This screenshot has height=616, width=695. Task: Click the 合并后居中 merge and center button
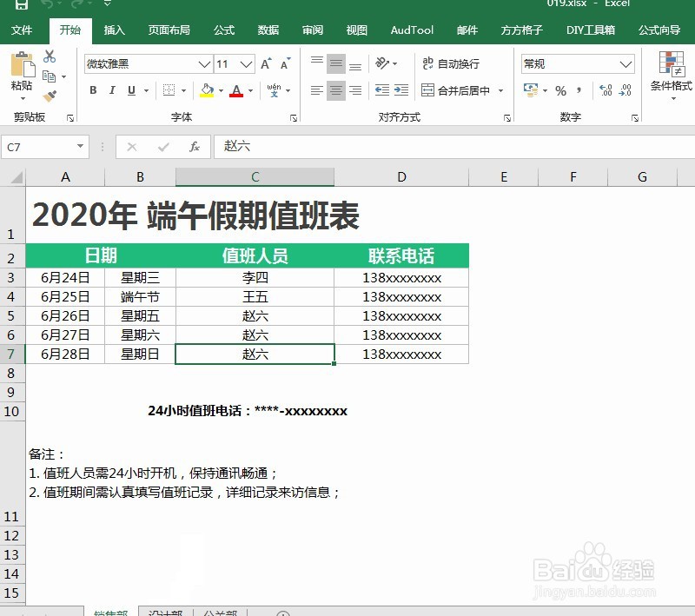pyautogui.click(x=458, y=89)
